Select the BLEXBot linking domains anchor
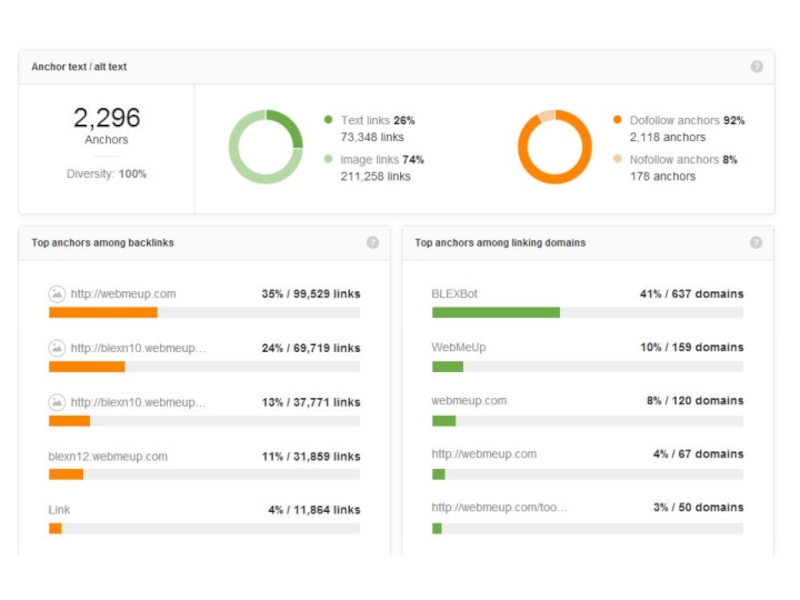 coord(455,294)
